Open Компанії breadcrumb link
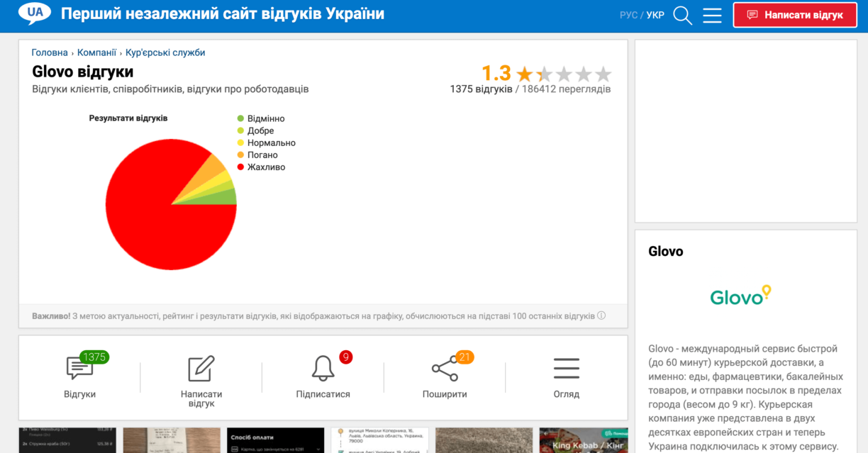The width and height of the screenshot is (868, 453). point(96,52)
